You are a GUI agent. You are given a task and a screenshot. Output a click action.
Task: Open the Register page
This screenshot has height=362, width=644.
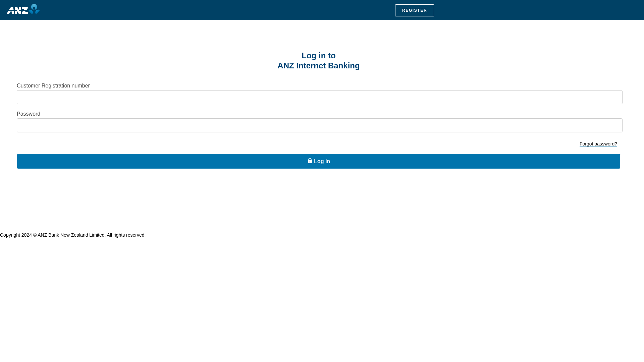tap(414, 10)
